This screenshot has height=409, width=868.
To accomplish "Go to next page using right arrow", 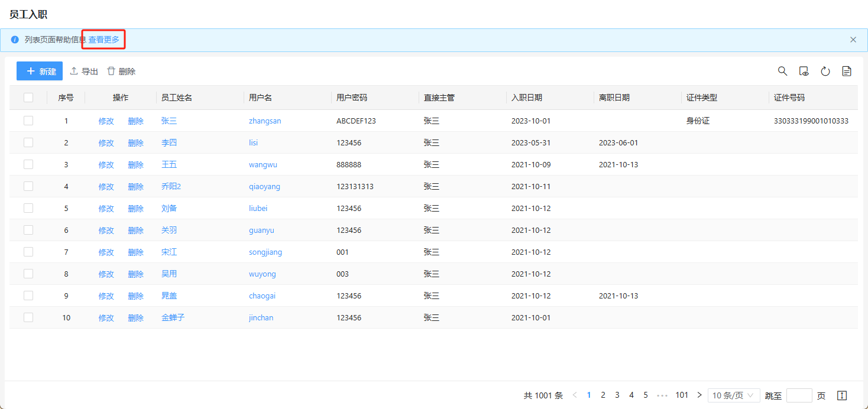I will (x=699, y=395).
